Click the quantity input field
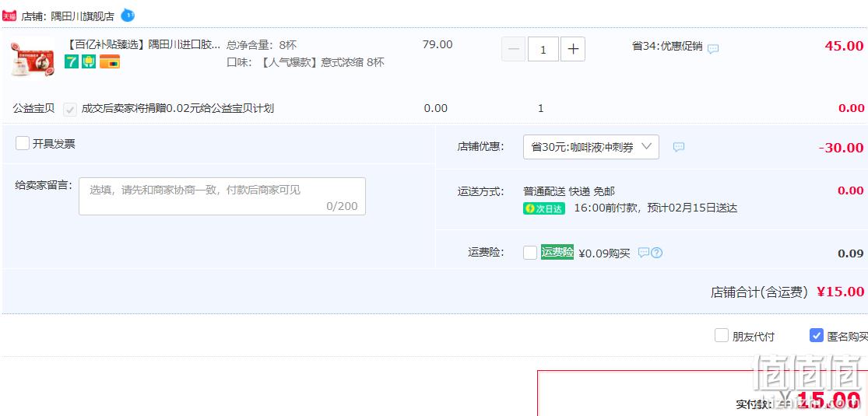 [x=543, y=49]
